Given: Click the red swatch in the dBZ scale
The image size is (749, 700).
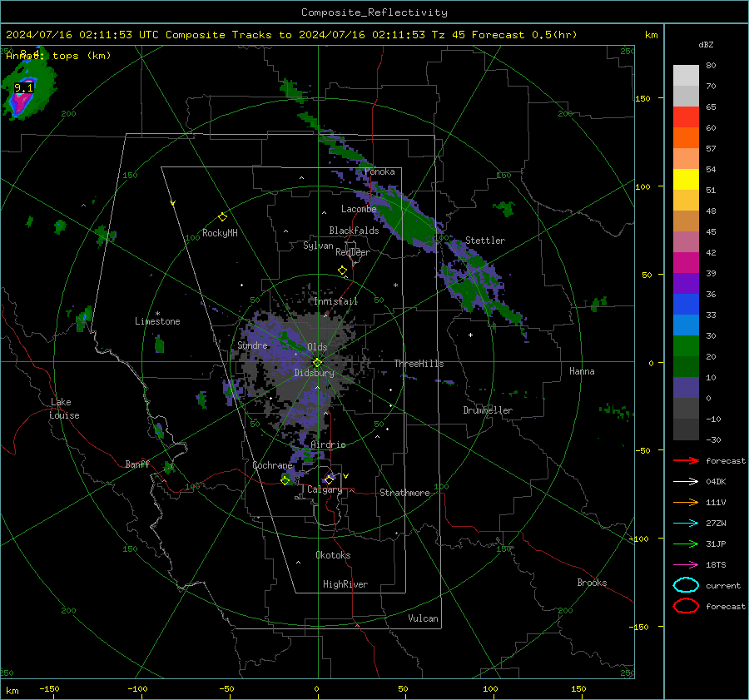Looking at the screenshot, I should tap(686, 117).
